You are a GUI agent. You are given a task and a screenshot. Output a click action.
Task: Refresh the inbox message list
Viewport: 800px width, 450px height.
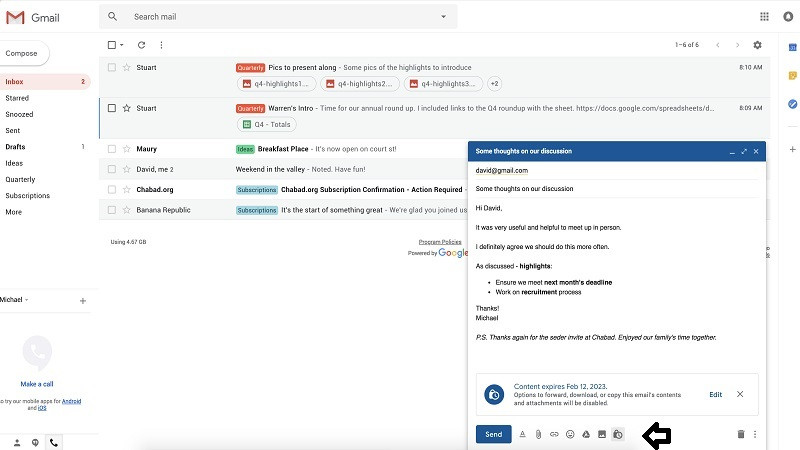click(141, 45)
